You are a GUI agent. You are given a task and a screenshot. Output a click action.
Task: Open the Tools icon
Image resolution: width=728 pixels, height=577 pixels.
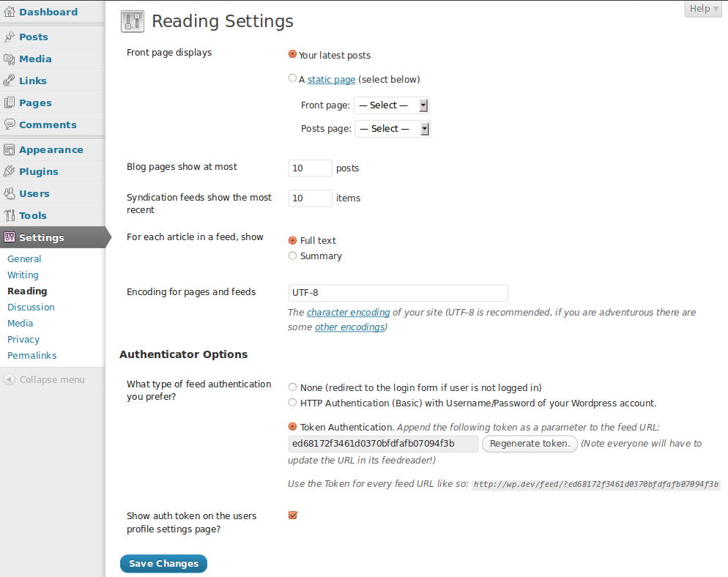[10, 215]
